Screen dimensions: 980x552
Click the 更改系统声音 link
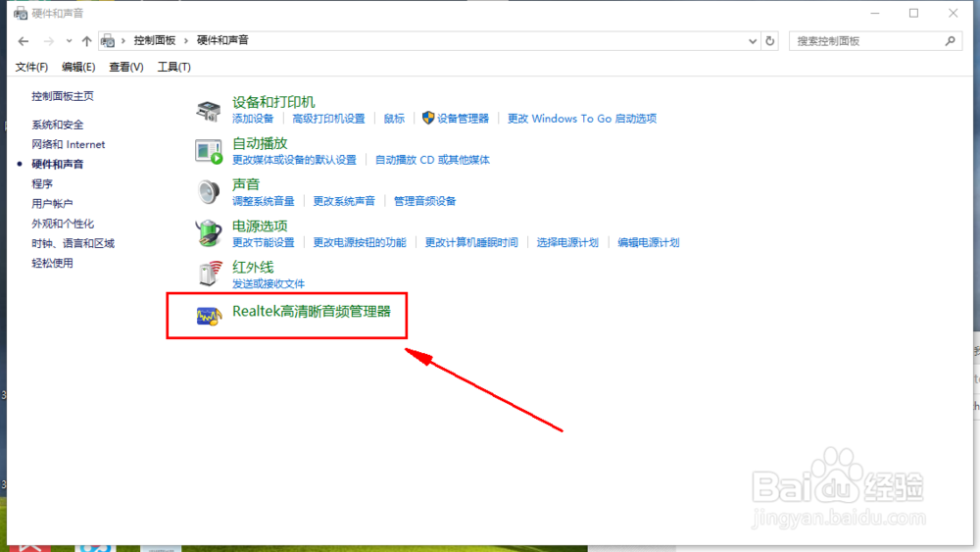[344, 201]
